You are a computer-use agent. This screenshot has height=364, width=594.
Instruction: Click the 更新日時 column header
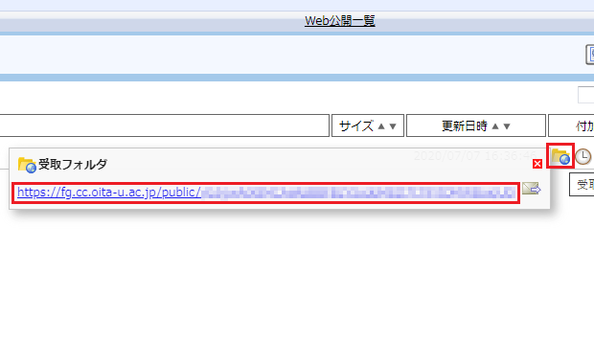click(476, 125)
